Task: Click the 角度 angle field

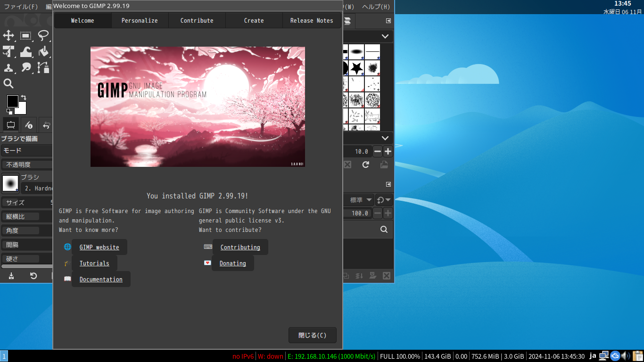Action: click(27, 230)
